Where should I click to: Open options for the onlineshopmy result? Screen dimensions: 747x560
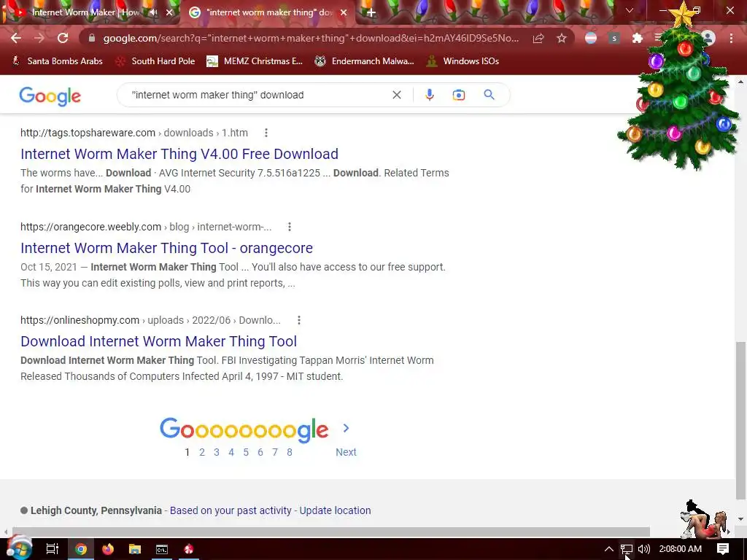(298, 320)
